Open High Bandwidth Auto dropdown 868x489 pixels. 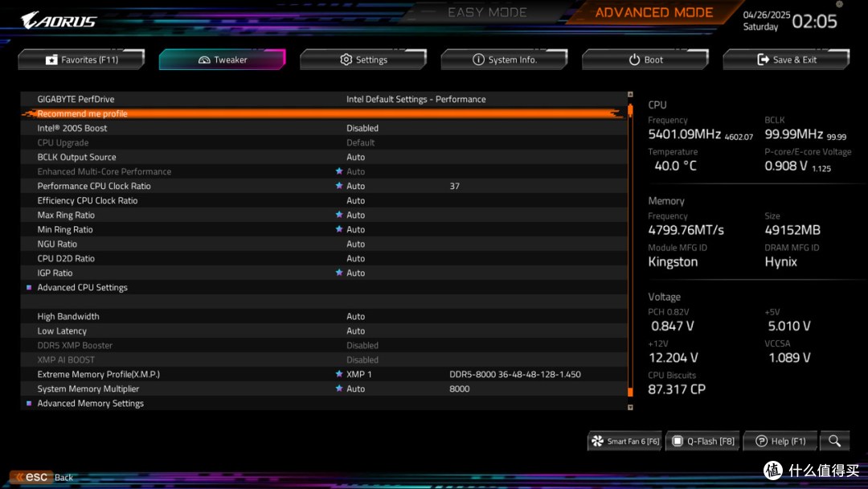[355, 316]
